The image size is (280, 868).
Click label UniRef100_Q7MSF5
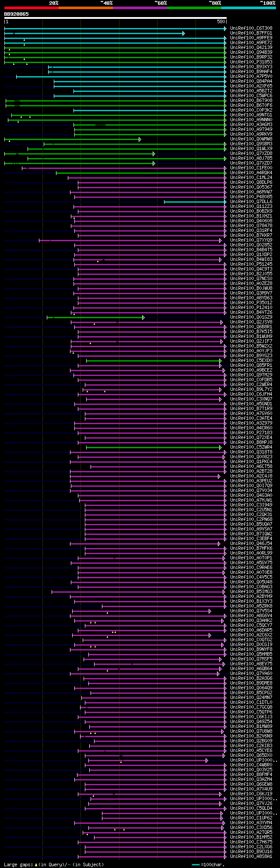pos(251,659)
